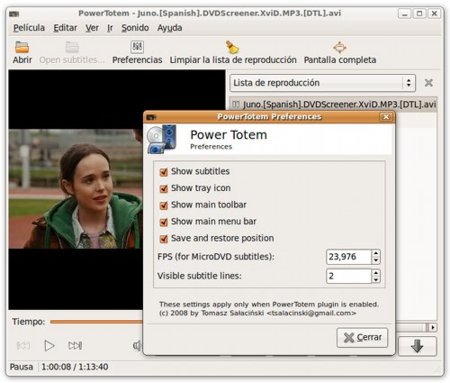The image size is (450, 383).
Task: Decrease Visible subtitle lines count
Action: coord(376,280)
